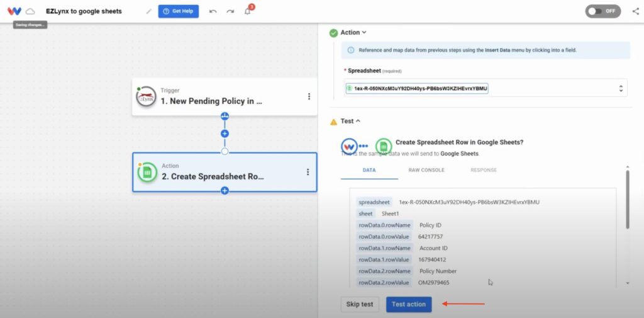This screenshot has width=644, height=318.
Task: Add step with plus between trigger and action
Action: 225,133
